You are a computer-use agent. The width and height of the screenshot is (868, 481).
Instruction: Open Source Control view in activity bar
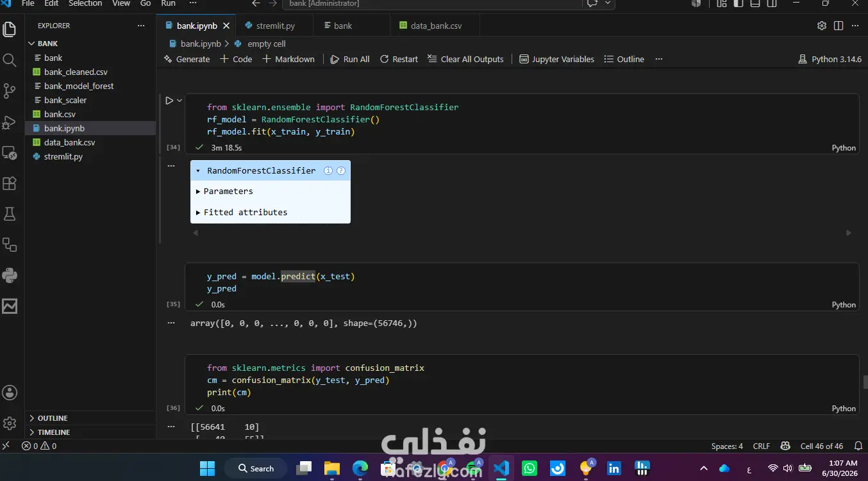coord(10,91)
